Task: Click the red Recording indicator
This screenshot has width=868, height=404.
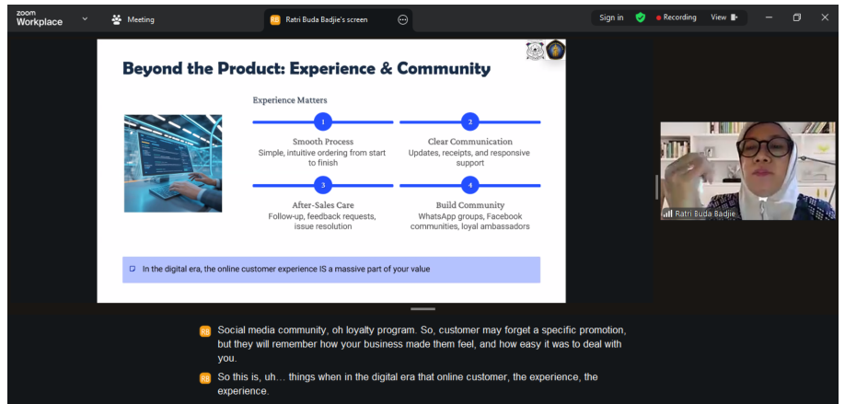Action: coord(677,17)
